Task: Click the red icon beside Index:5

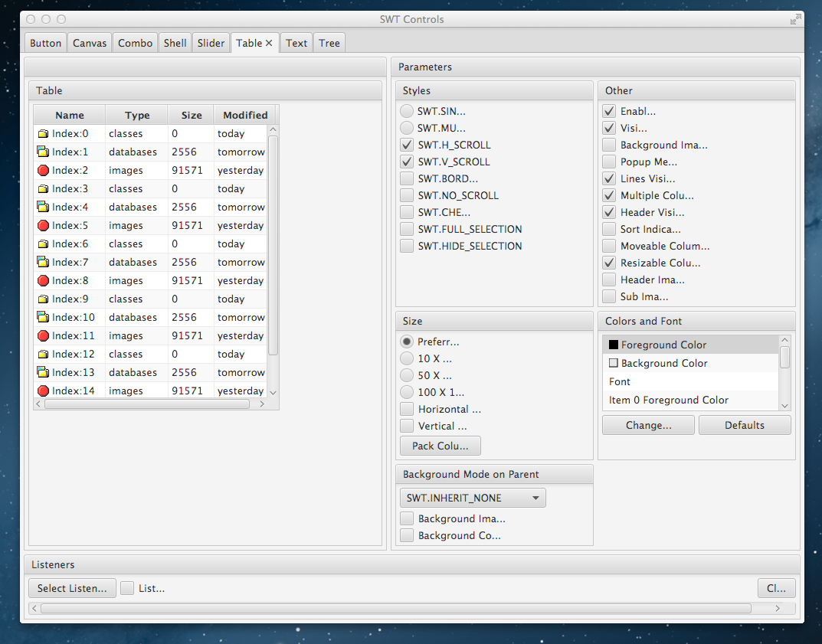Action: (43, 225)
